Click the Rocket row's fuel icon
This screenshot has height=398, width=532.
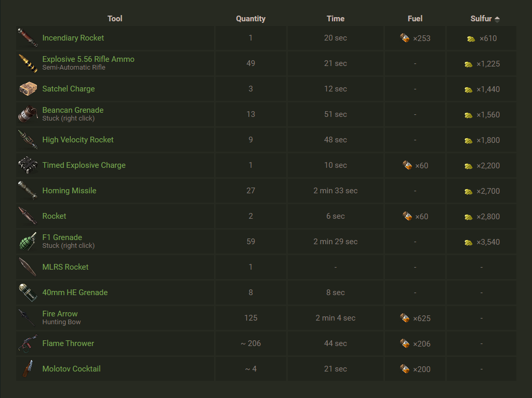[408, 216]
